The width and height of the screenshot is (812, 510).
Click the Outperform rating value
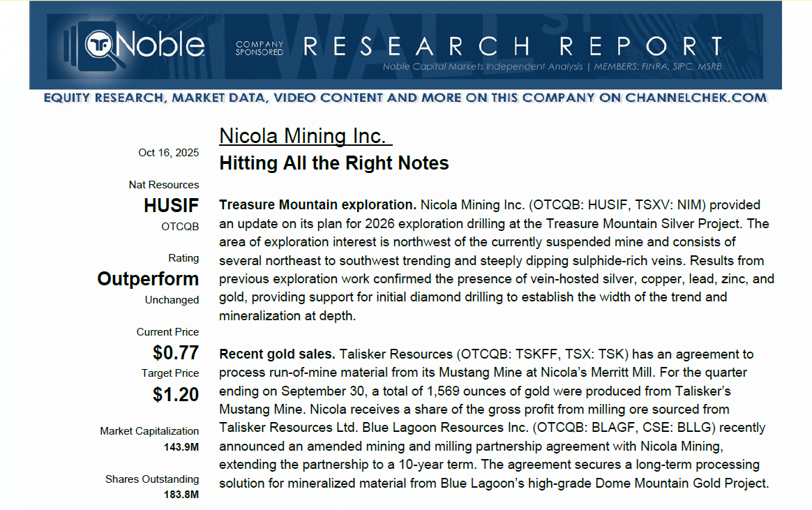(x=148, y=279)
